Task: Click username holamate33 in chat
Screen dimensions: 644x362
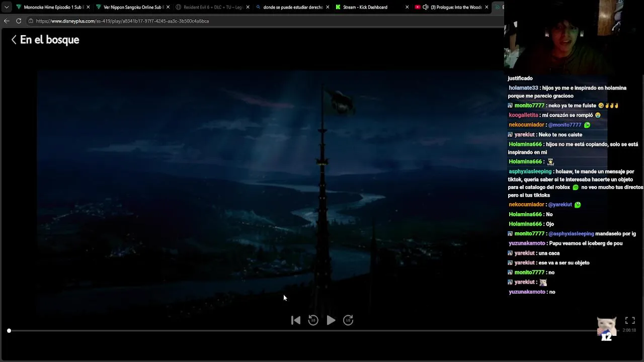Action: pos(523,88)
